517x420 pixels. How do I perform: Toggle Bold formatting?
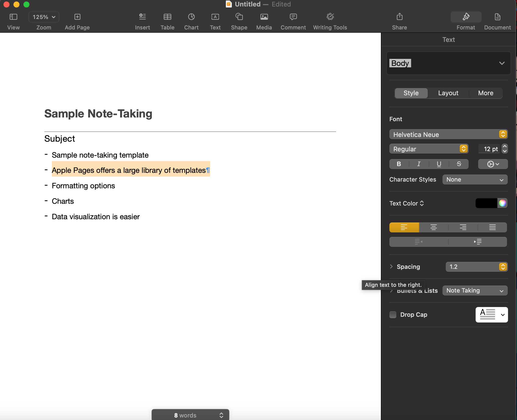tap(399, 164)
